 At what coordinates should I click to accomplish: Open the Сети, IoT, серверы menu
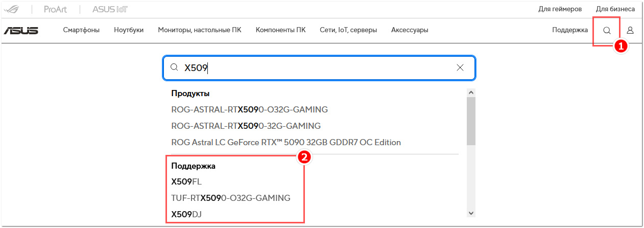coord(348,30)
